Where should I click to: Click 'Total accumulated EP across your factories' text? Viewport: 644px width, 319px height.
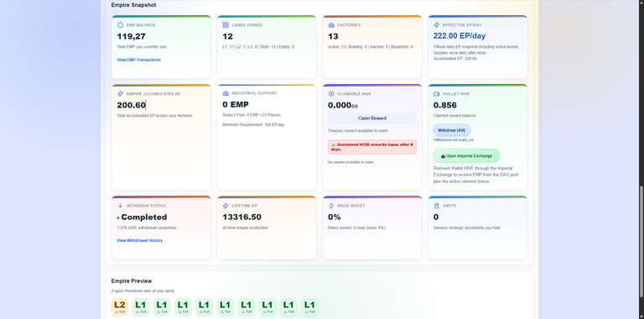click(x=154, y=116)
